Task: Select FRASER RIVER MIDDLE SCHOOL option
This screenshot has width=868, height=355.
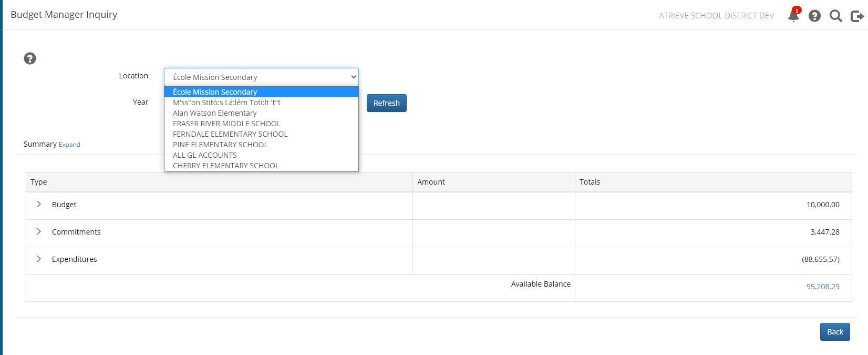Action: coord(226,124)
